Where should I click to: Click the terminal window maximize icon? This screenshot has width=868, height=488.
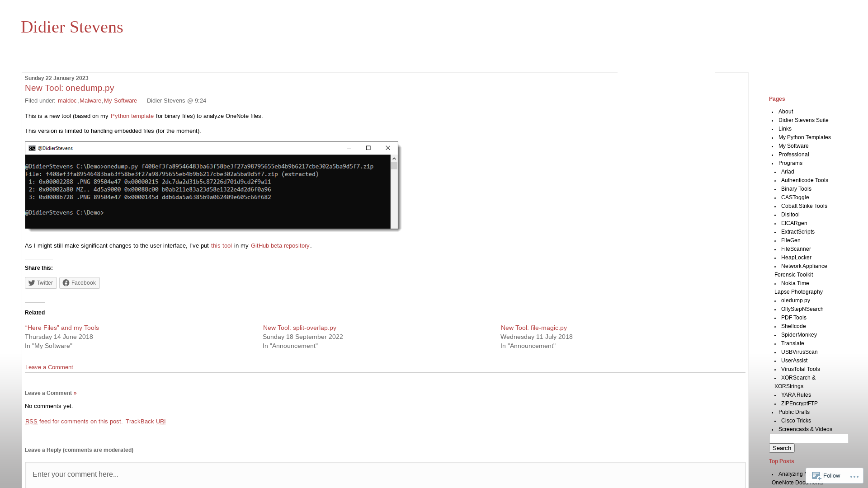tap(368, 147)
